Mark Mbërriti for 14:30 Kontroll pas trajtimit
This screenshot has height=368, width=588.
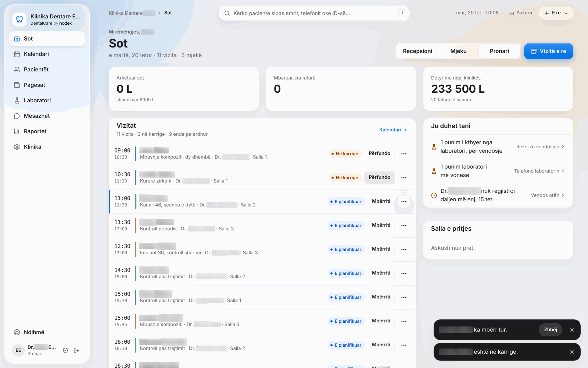381,273
